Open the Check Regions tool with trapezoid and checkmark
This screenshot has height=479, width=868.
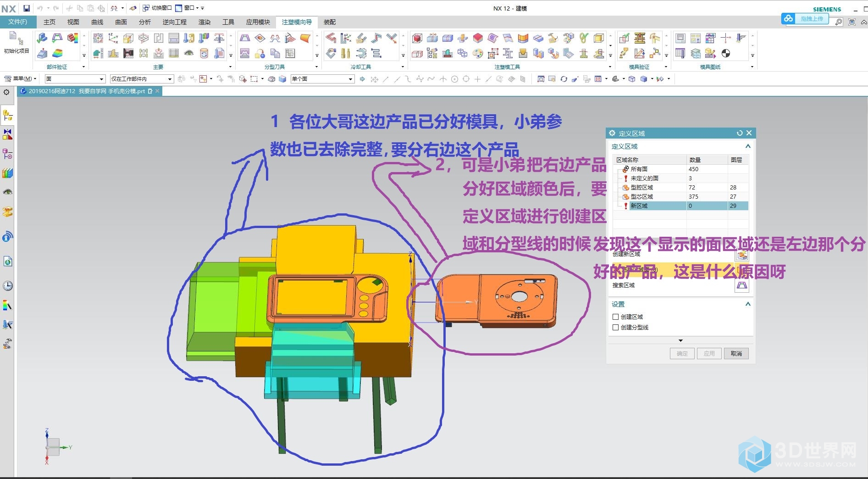[57, 38]
